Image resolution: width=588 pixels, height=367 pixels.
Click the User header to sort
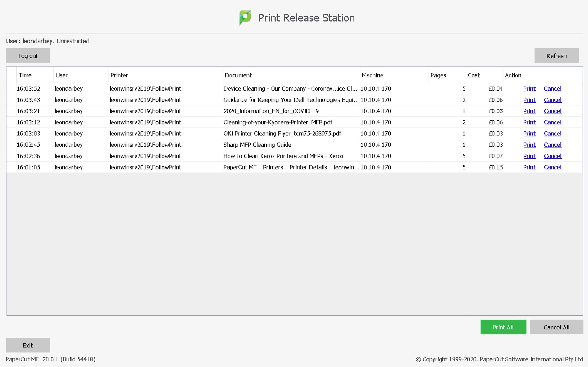coord(61,75)
